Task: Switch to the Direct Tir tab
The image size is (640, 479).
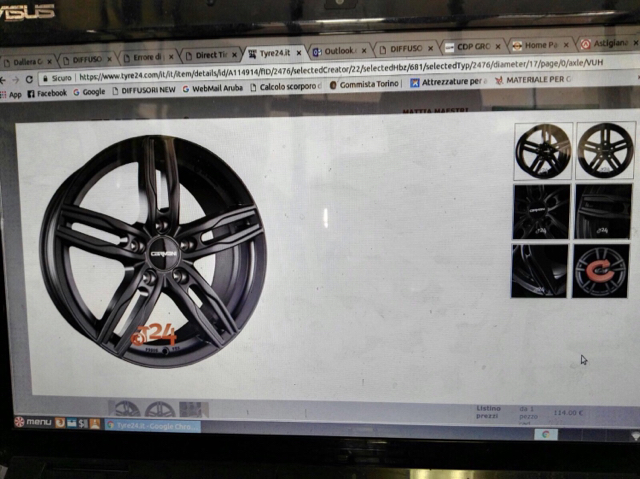Action: pyautogui.click(x=211, y=55)
